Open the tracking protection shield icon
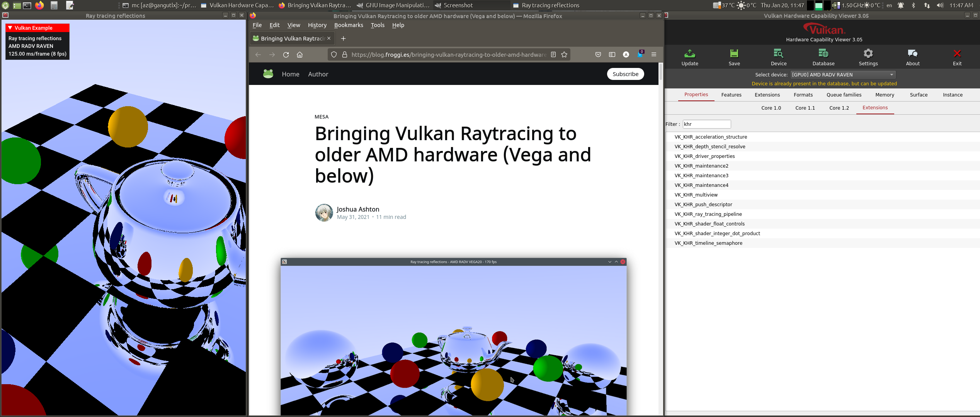 [x=334, y=54]
